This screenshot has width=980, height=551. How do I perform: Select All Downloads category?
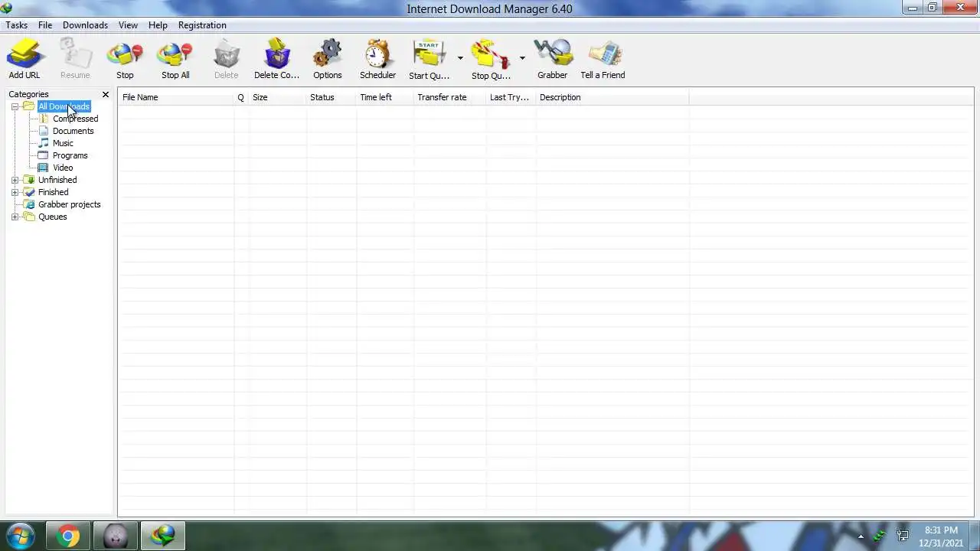tap(64, 106)
